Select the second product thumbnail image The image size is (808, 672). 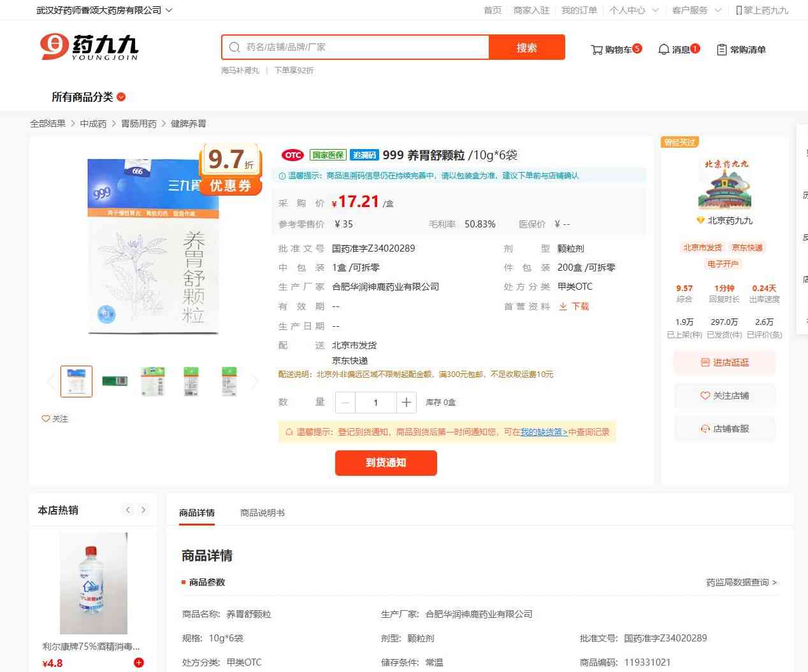click(x=115, y=381)
